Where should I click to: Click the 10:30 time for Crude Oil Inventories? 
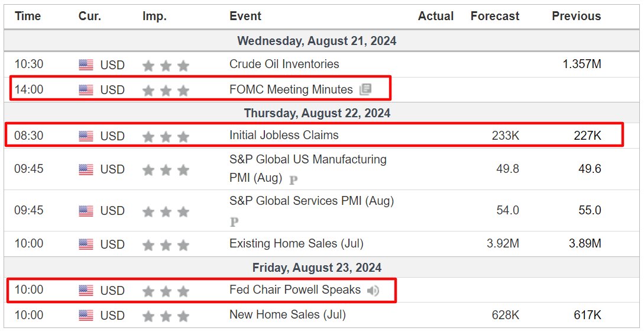tap(29, 64)
